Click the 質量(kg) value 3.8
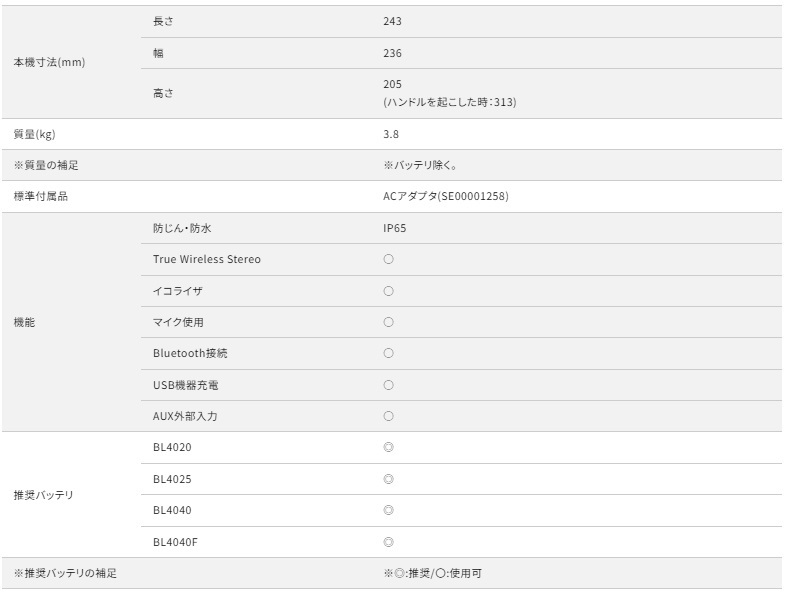Screen dimensions: 786x592 coord(391,134)
